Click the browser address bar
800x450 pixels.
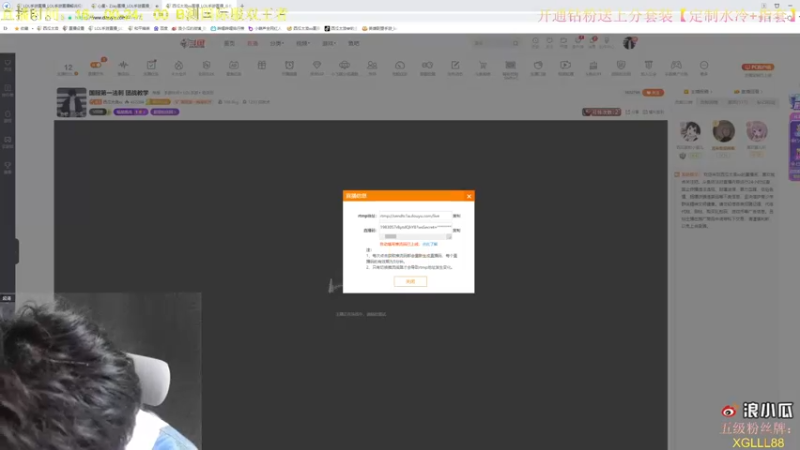(x=388, y=17)
